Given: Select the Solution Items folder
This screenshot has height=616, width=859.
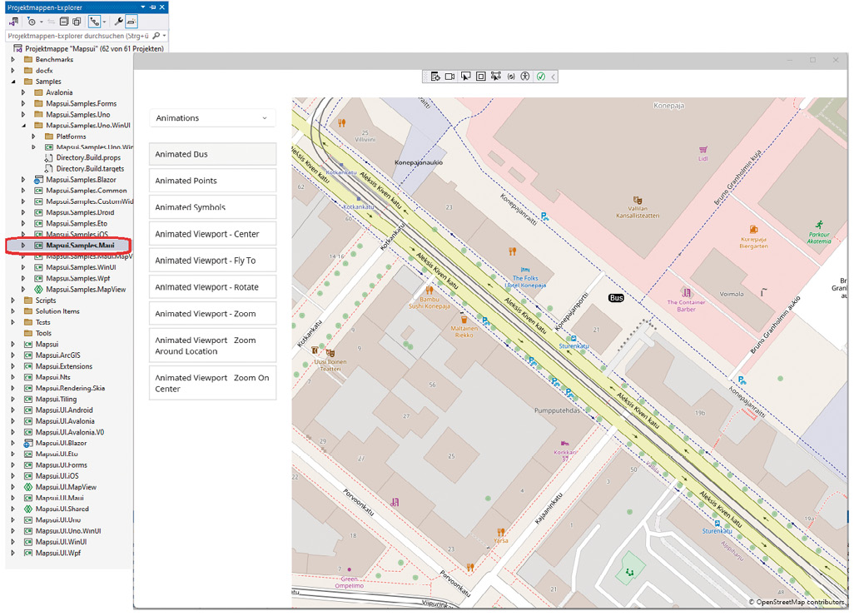Looking at the screenshot, I should click(57, 311).
